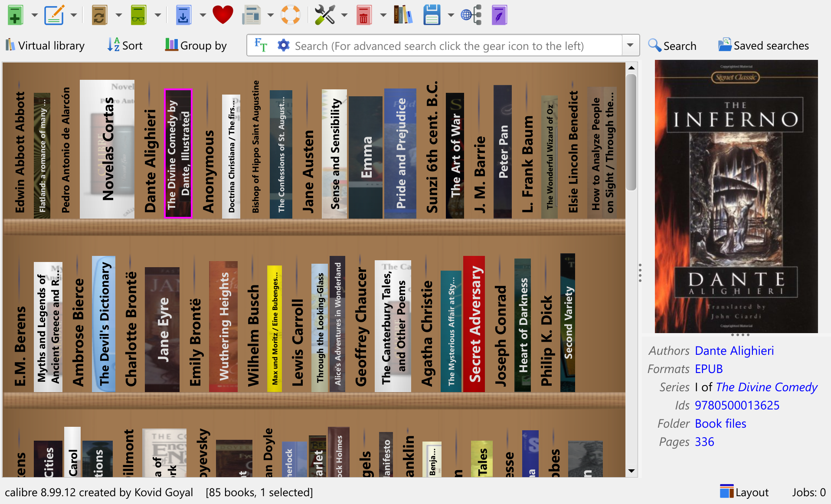This screenshot has height=504, width=831.
Task: Click the Connect/share network icon
Action: click(471, 15)
